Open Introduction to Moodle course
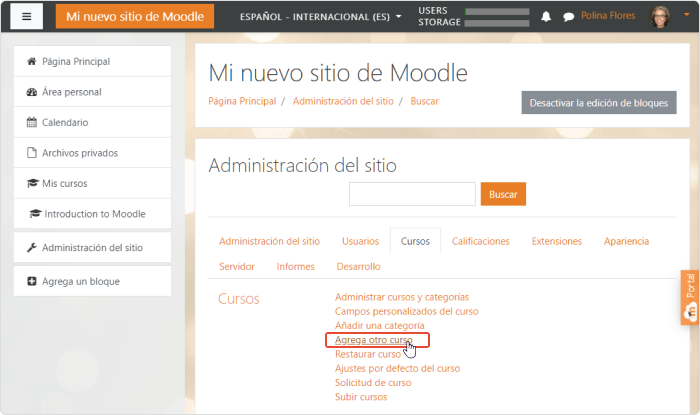700x415 pixels. click(x=95, y=214)
